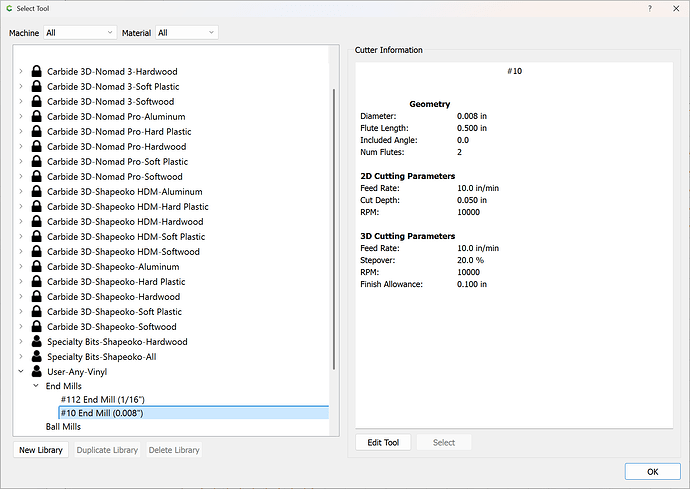Select Carbide 3D-Nomad Pro-Hardwood library name
The image size is (690, 489).
point(117,146)
